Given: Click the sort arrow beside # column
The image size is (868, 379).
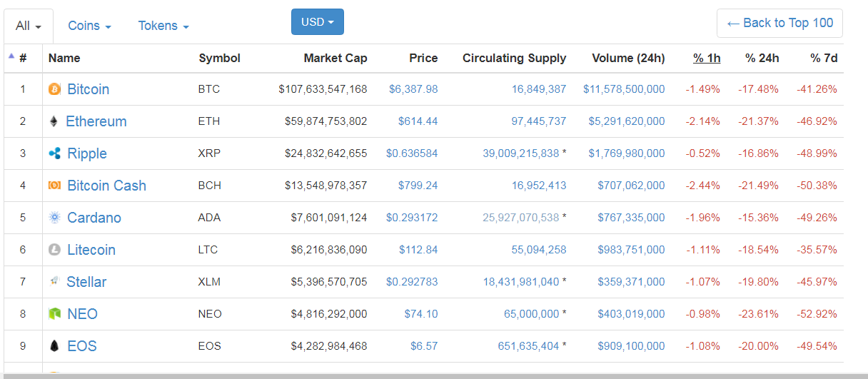Looking at the screenshot, I should (11, 55).
